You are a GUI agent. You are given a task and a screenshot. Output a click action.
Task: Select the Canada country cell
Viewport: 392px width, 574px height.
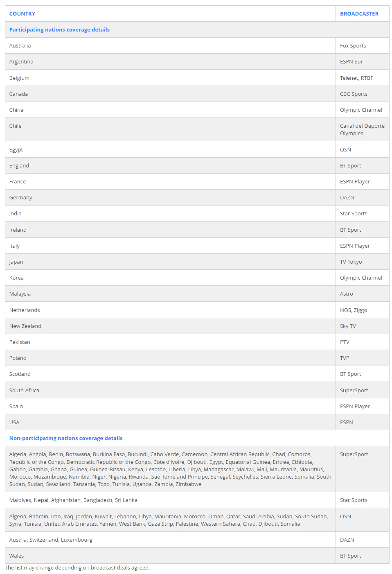pos(18,94)
